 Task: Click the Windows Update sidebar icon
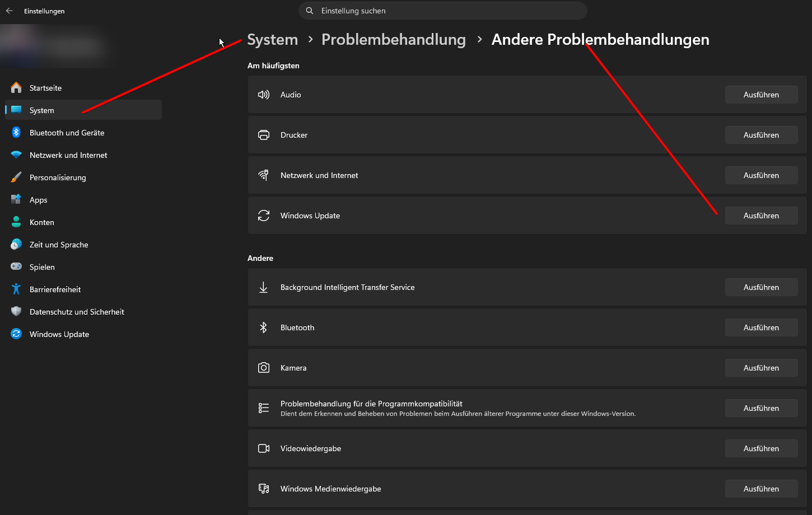[x=16, y=334]
